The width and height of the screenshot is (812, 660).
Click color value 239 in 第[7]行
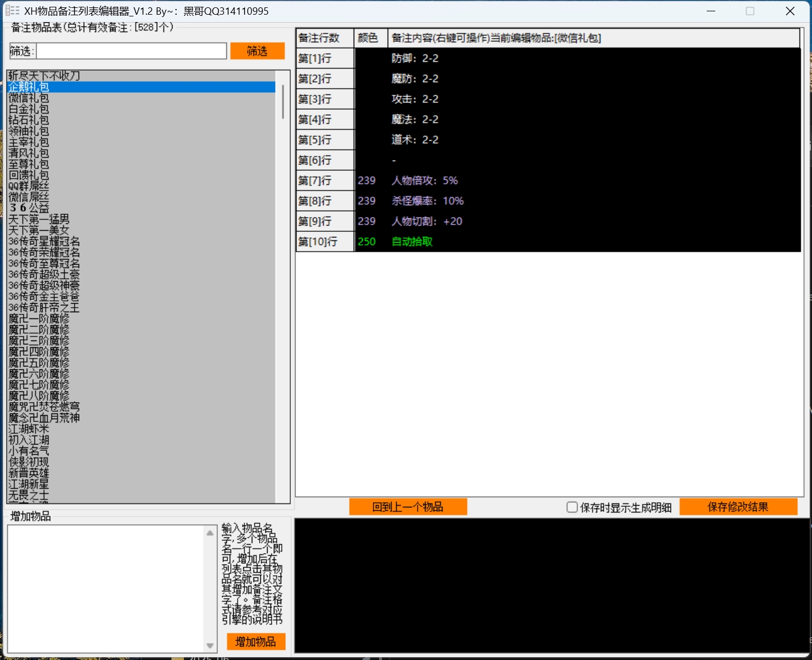point(367,180)
